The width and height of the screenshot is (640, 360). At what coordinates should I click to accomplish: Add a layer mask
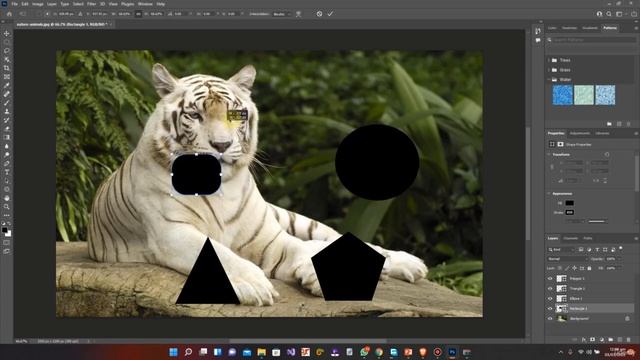point(593,340)
